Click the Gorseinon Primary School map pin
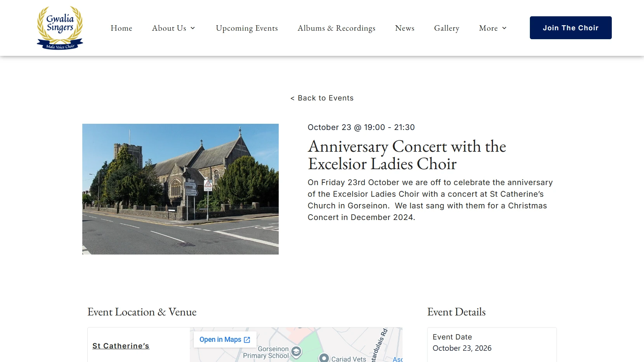The width and height of the screenshot is (644, 362). point(296,352)
